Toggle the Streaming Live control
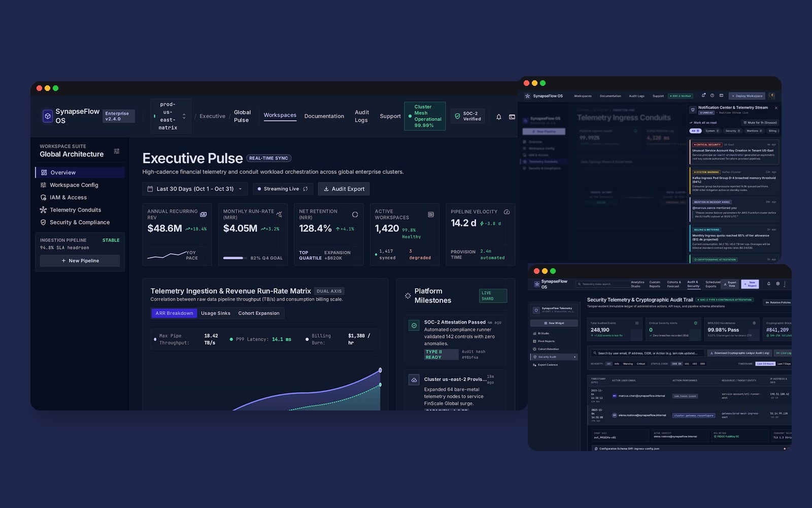This screenshot has width=812, height=508. pyautogui.click(x=283, y=189)
